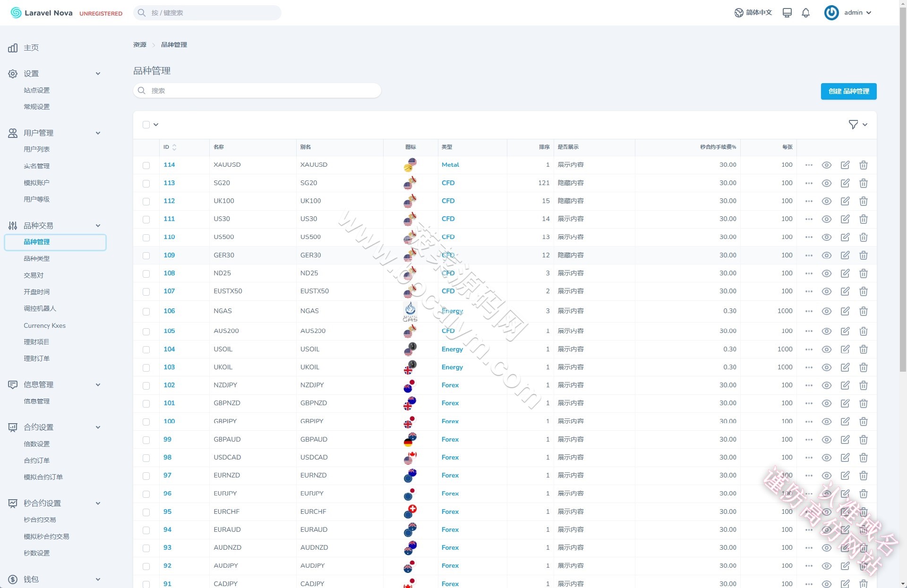907x588 pixels.
Task: Sort the table by ID column
Action: (x=170, y=147)
